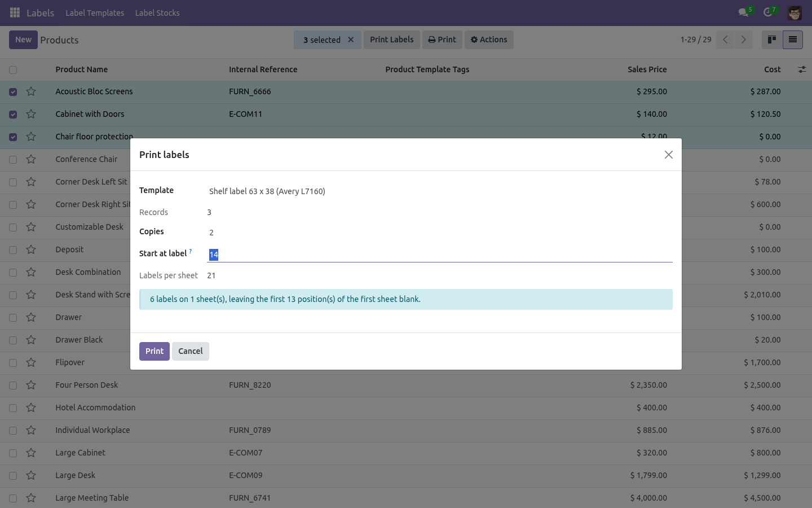Viewport: 812px width, 508px height.
Task: Open the user avatar menu
Action: [795, 12]
